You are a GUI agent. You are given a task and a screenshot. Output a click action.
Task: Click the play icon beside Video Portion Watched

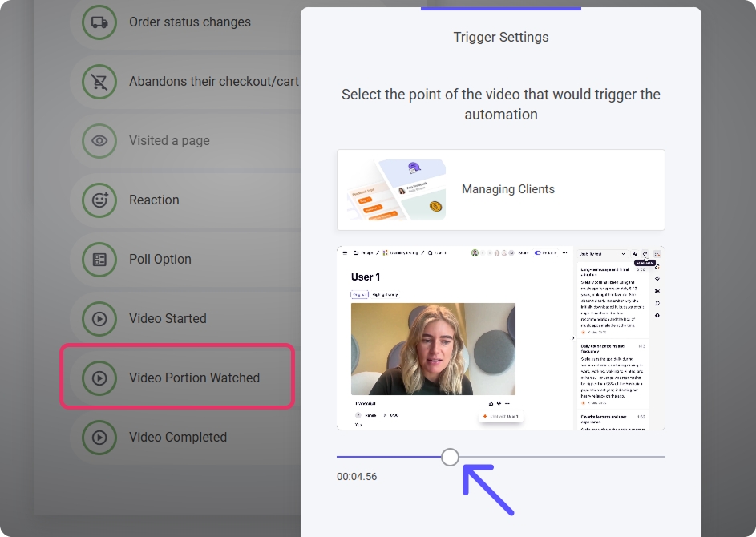[99, 378]
